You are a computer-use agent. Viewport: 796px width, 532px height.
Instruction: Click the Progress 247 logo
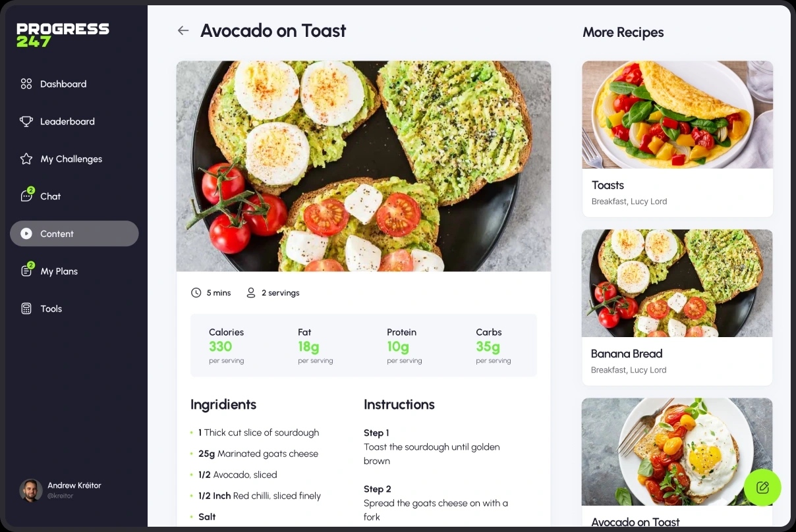click(63, 35)
